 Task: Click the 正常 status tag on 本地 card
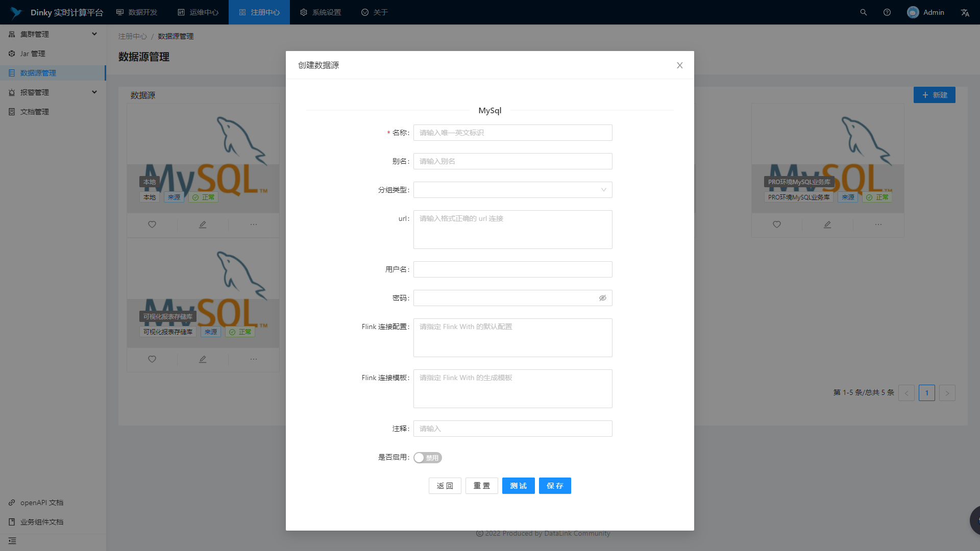pos(204,197)
